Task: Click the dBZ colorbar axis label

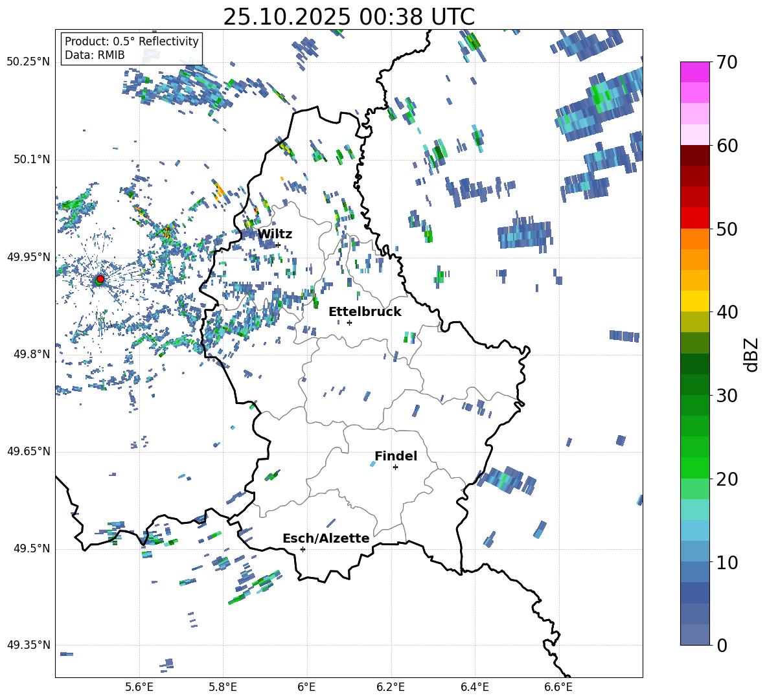Action: point(752,354)
